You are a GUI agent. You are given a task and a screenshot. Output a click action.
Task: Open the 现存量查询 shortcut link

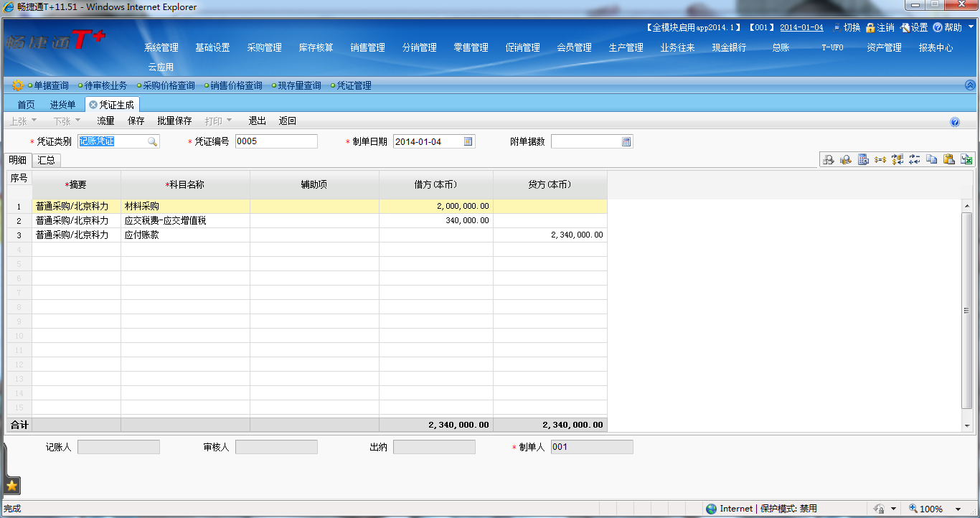click(x=300, y=85)
